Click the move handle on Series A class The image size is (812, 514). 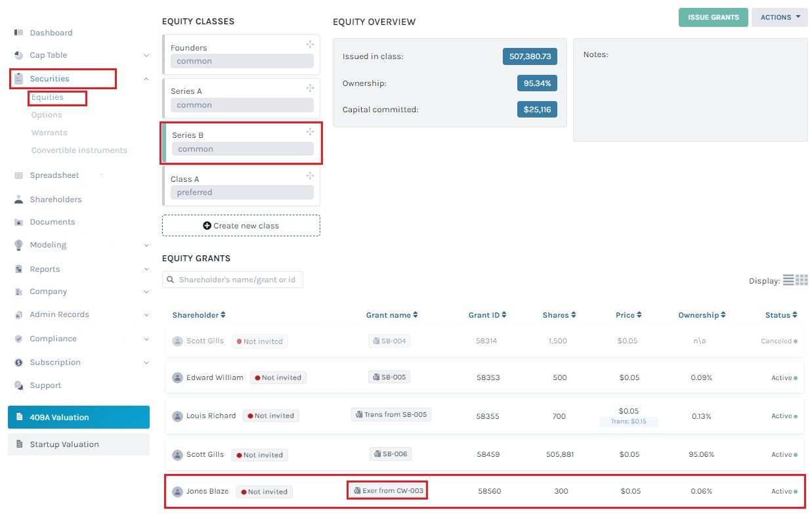(310, 88)
